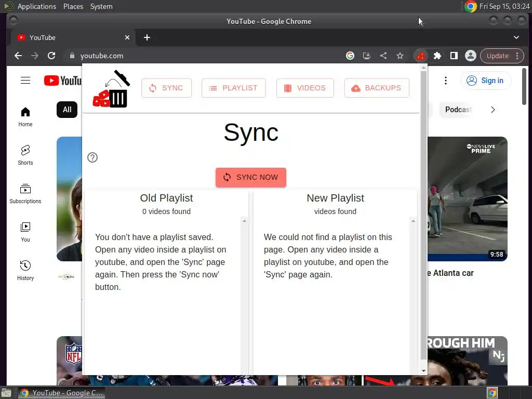Click the red playlist extension icon in toolbar
This screenshot has width=532, height=399.
(x=421, y=56)
